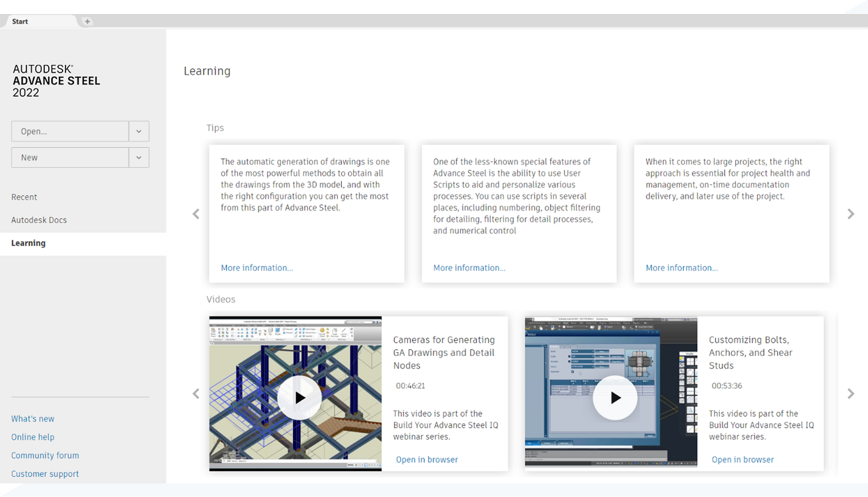868x497 pixels.
Task: Go to the Recent section
Action: (x=24, y=197)
